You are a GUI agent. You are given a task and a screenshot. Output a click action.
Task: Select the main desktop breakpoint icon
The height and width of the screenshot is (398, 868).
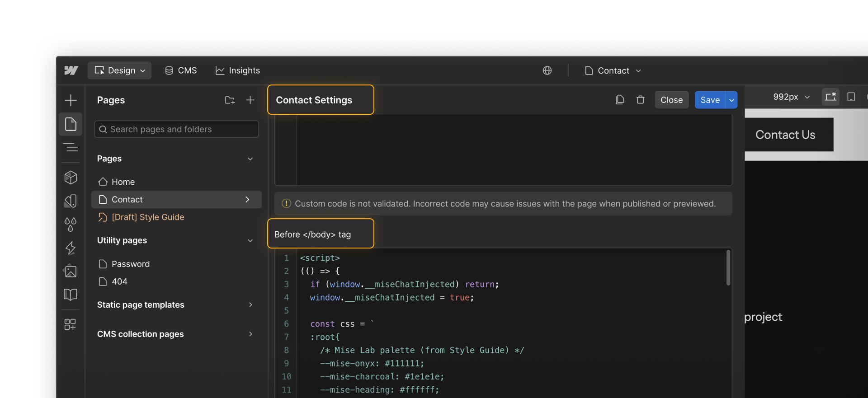830,97
